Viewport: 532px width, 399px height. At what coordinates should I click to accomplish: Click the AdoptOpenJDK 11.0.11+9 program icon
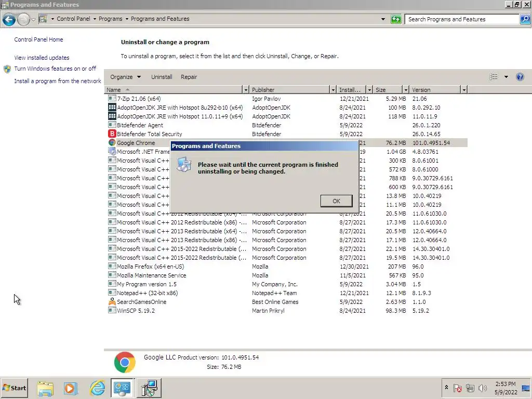(112, 116)
